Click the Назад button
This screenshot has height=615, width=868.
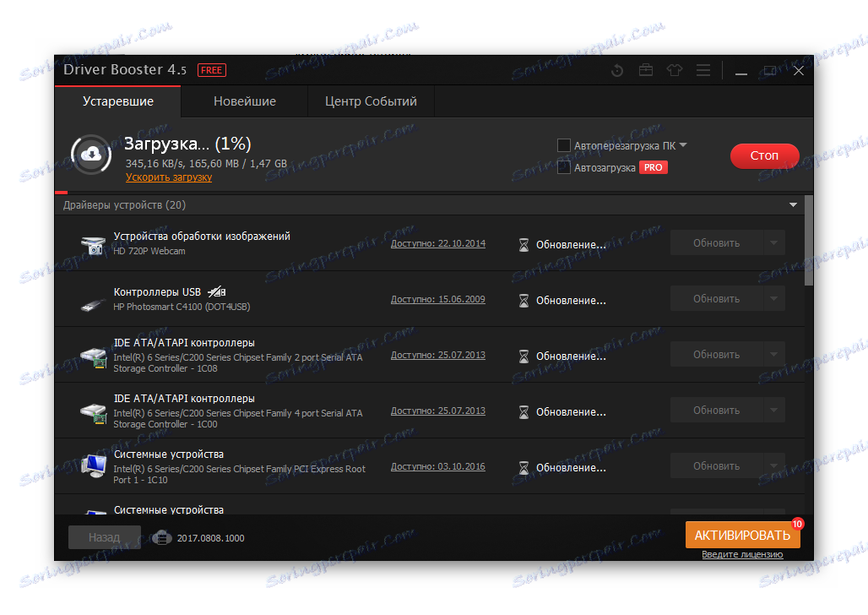coord(104,537)
